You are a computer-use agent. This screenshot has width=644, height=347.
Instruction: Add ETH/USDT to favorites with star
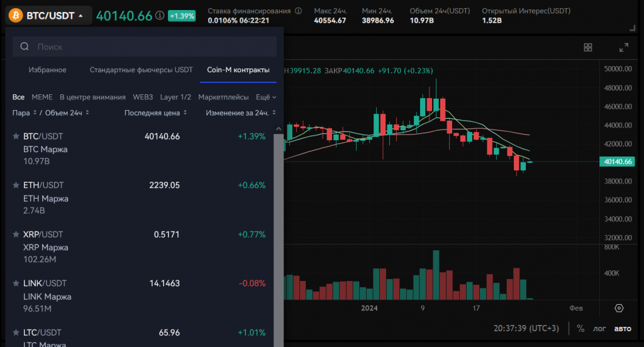16,185
